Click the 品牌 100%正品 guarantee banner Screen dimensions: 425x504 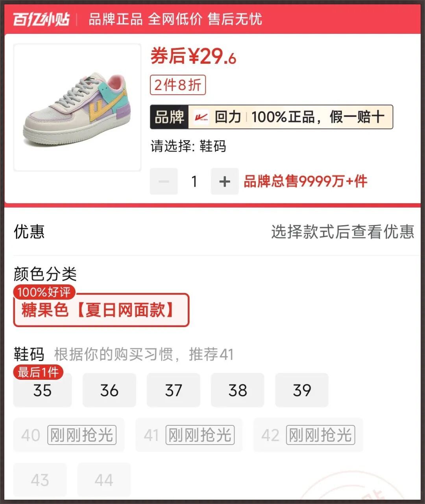(x=272, y=117)
